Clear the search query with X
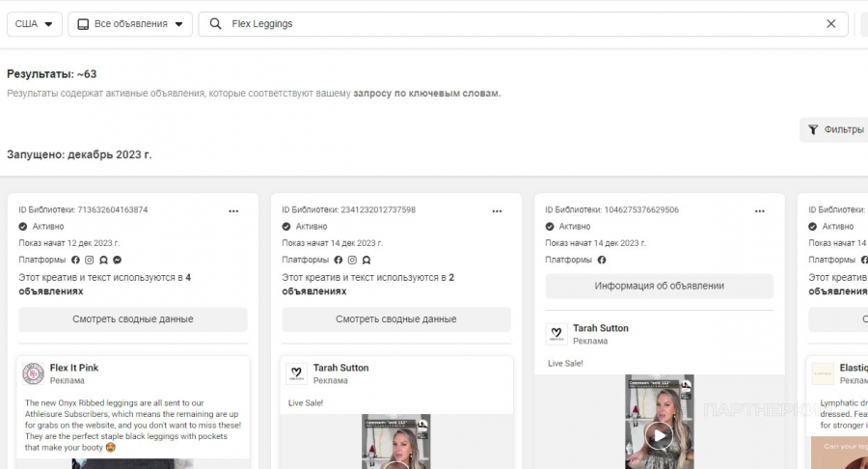Viewport: 868px width, 469px height. point(831,24)
